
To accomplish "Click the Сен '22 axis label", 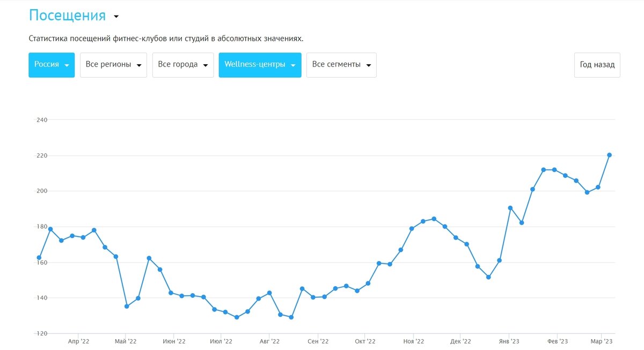I will [x=318, y=341].
